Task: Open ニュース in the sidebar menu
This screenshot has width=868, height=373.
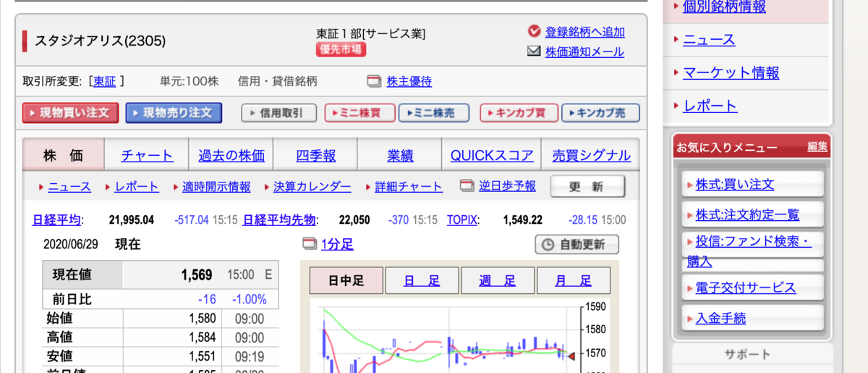Action: (x=709, y=40)
